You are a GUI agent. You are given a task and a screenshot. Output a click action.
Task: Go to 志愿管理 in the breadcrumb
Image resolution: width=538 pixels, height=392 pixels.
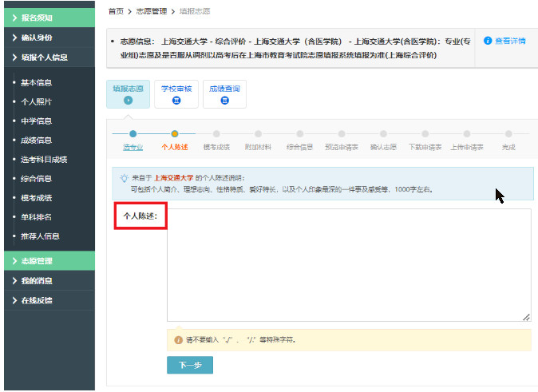click(152, 11)
